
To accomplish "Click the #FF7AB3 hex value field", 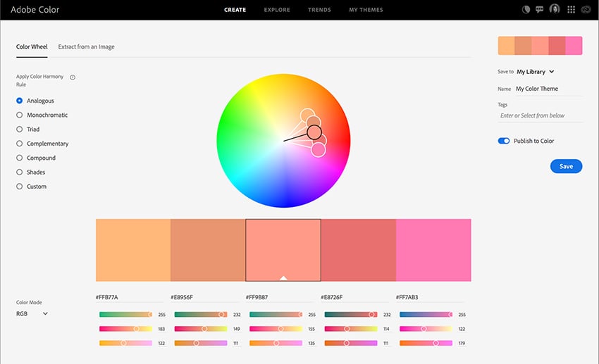I will (430, 297).
